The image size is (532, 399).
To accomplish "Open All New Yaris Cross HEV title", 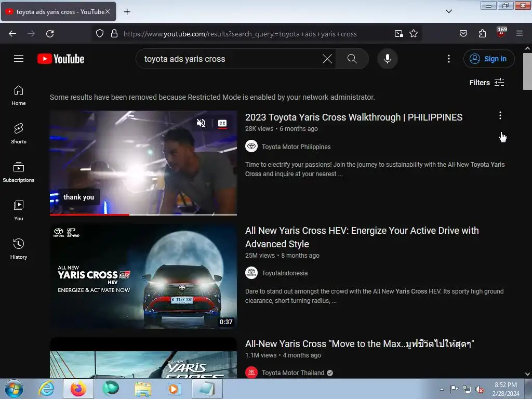I will [x=362, y=237].
